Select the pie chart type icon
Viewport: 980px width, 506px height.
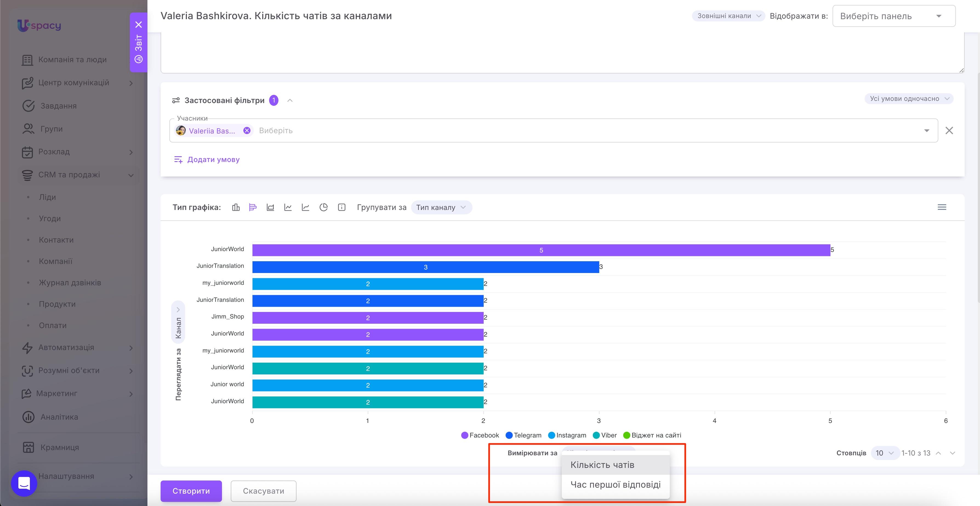point(323,207)
